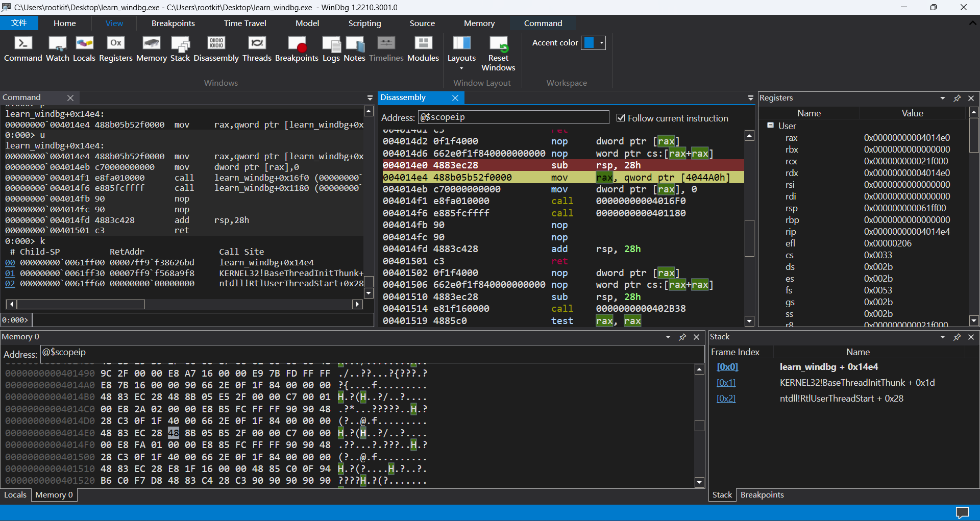
Task: Pin the Memory 0 panel
Action: click(x=682, y=337)
